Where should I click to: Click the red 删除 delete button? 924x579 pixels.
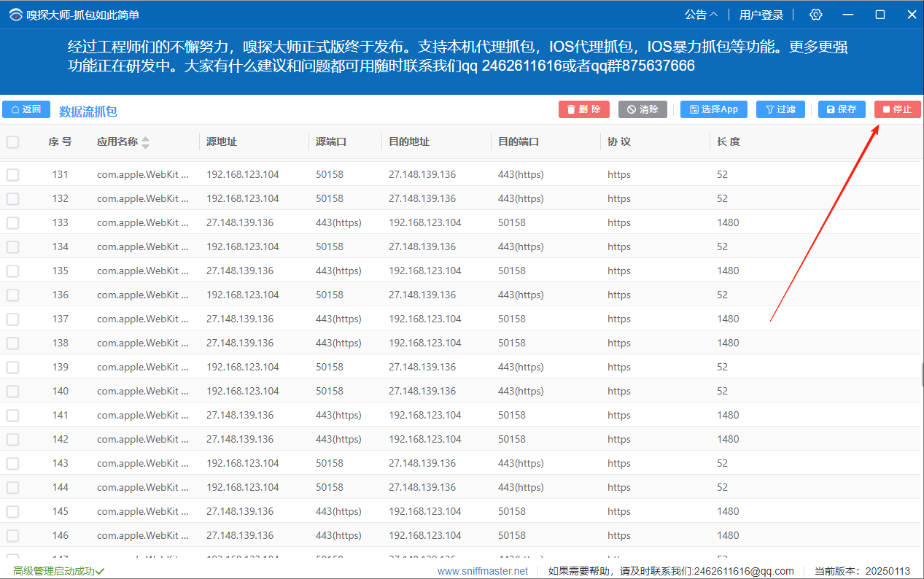point(583,109)
